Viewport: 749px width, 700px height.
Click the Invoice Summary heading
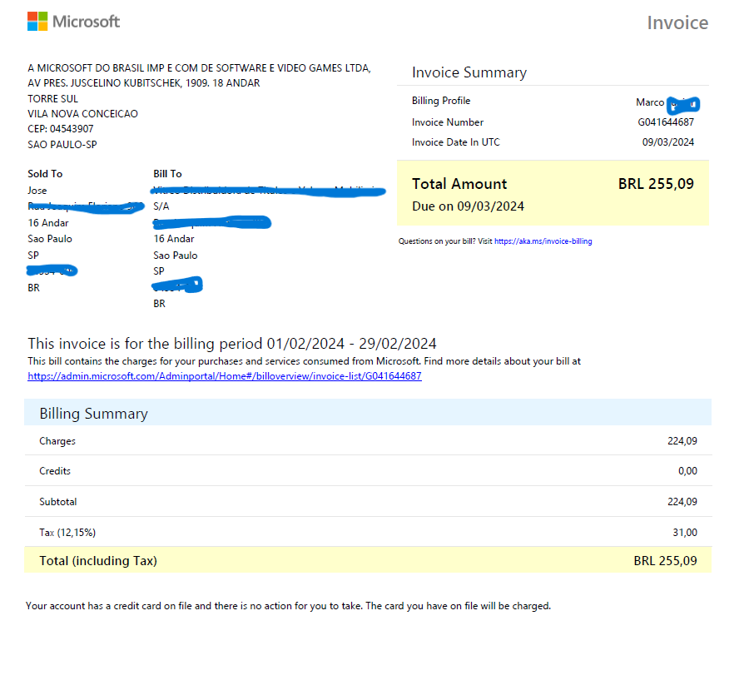click(469, 72)
